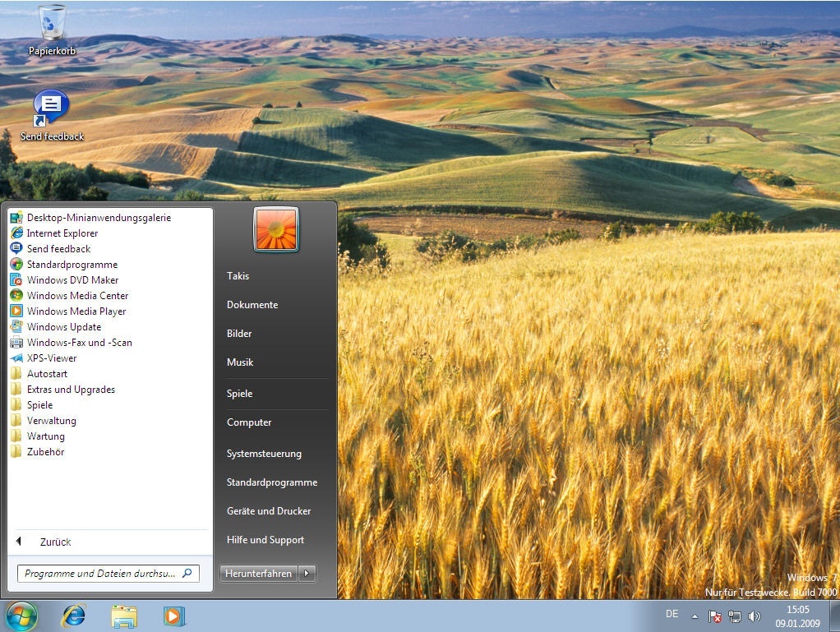This screenshot has height=632, width=840.
Task: Click the Programme und Dateien search field
Action: 103,573
